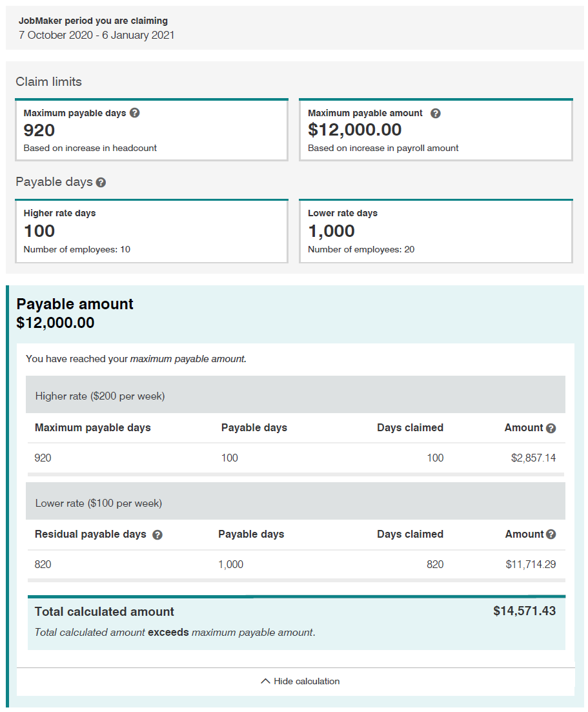Screen dimensions: 588x712
Task: Click the lower rate amount $11,714.29
Action: [531, 565]
